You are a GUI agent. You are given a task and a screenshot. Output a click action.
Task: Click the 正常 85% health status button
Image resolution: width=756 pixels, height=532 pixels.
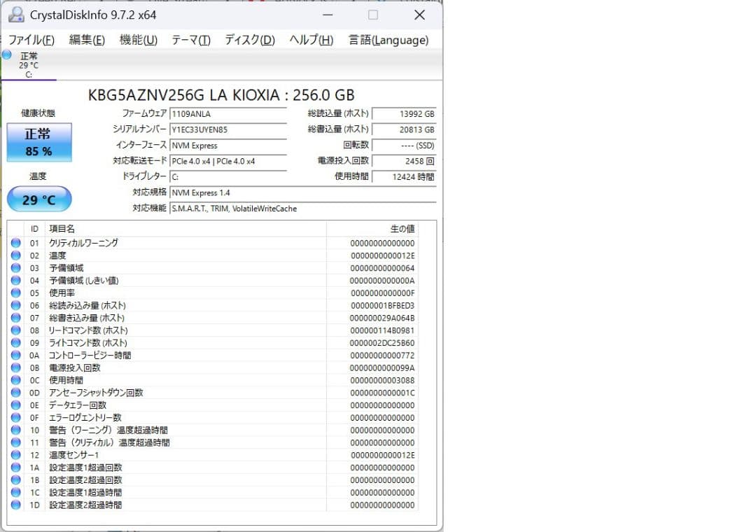(39, 142)
